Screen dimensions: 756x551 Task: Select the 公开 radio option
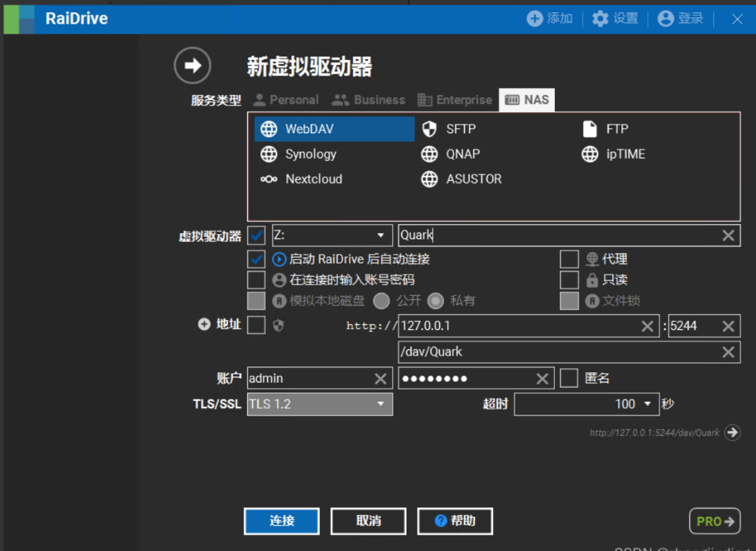point(381,301)
